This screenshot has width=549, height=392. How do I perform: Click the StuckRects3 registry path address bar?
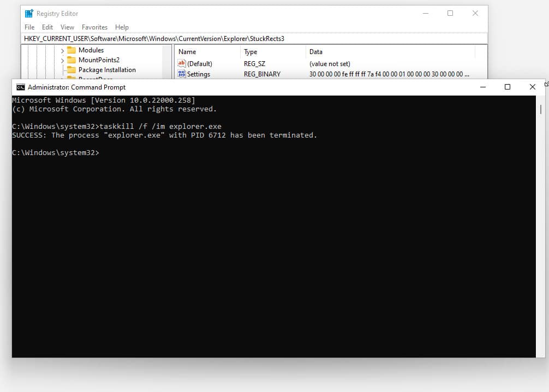pyautogui.click(x=164, y=38)
